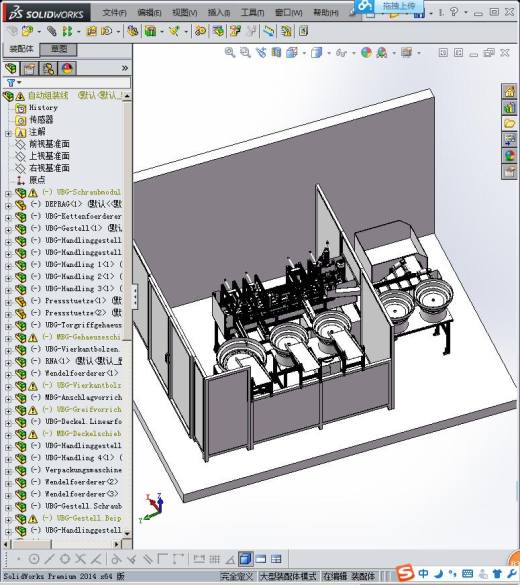Open dropdown arrow next to Help question mark
Viewport: 520px width, 585px height.
tap(466, 12)
